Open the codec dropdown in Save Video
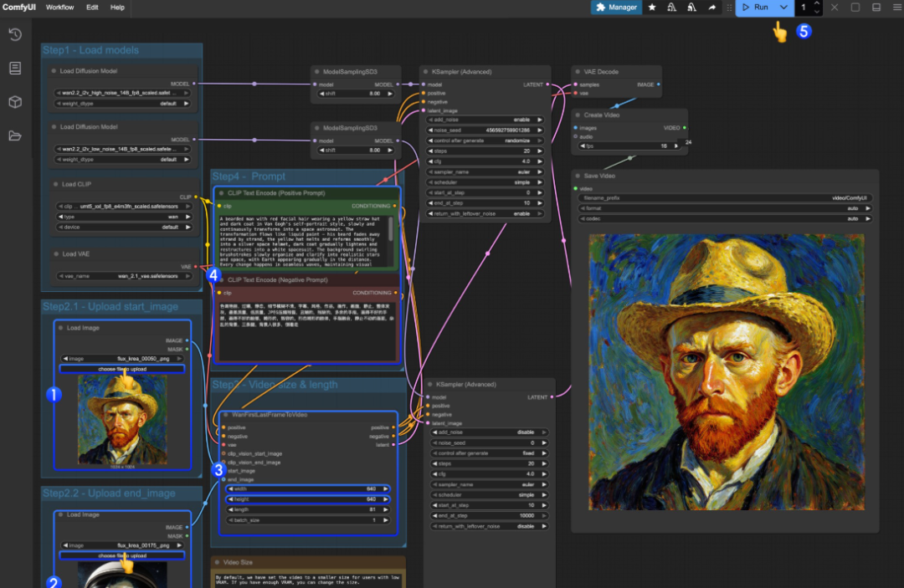The image size is (904, 588). point(725,219)
